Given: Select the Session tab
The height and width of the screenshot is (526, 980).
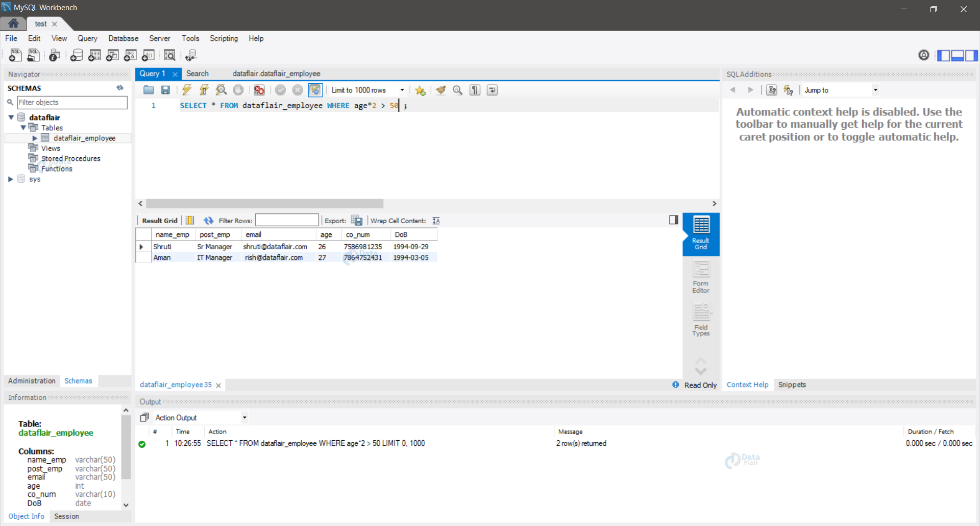Looking at the screenshot, I should [66, 516].
